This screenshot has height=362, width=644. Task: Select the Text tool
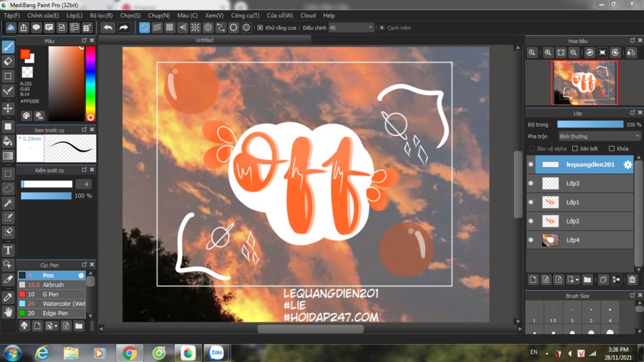(8, 250)
